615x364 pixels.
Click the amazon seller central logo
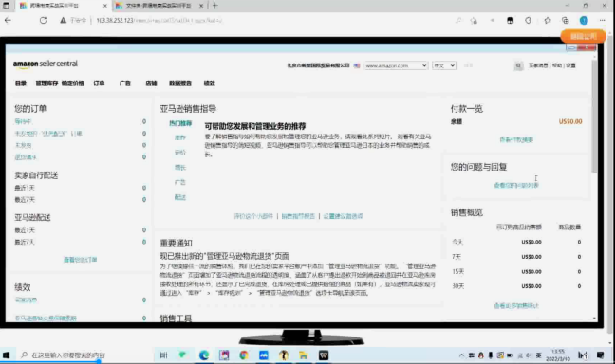[x=46, y=64]
